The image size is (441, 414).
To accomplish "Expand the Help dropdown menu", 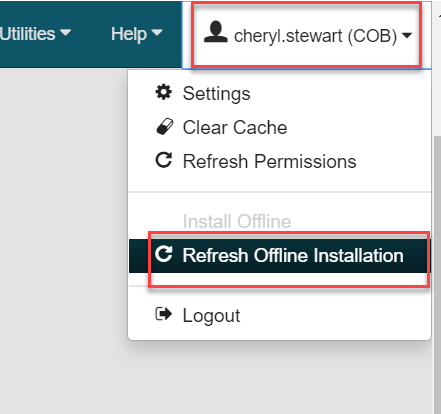I will click(x=137, y=34).
